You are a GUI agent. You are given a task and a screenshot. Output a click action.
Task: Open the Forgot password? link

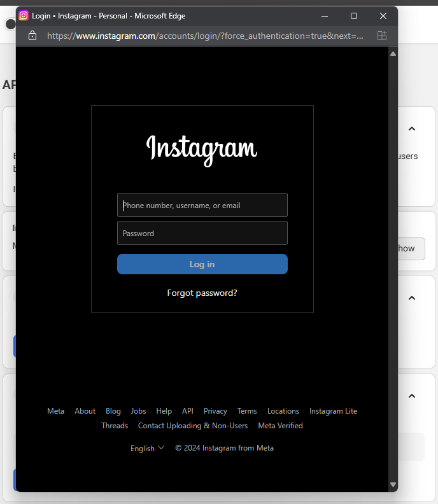click(x=202, y=293)
